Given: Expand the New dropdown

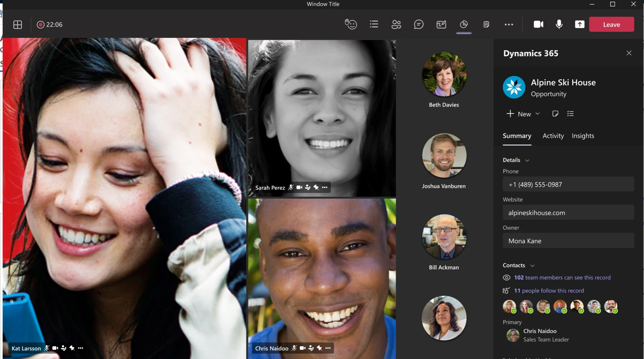Looking at the screenshot, I should tap(537, 114).
